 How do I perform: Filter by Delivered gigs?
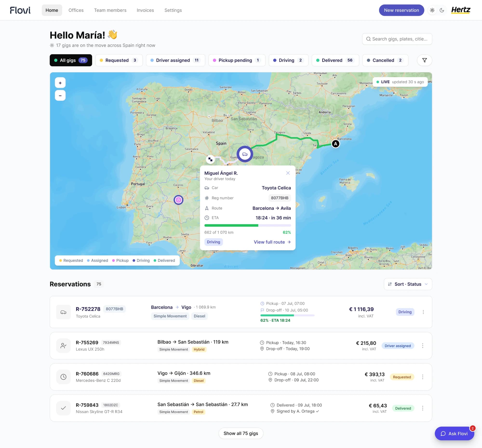(335, 60)
